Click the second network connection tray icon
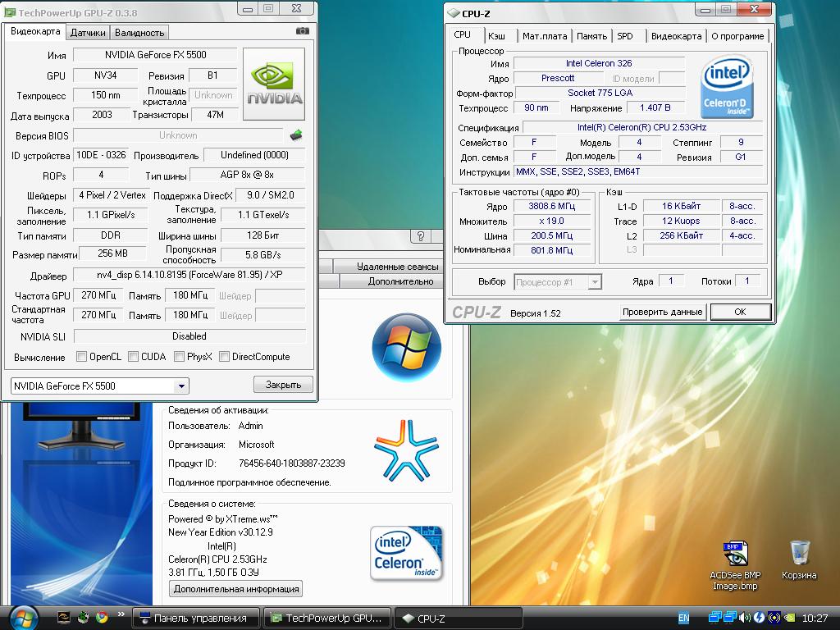The width and height of the screenshot is (840, 630). (x=729, y=618)
